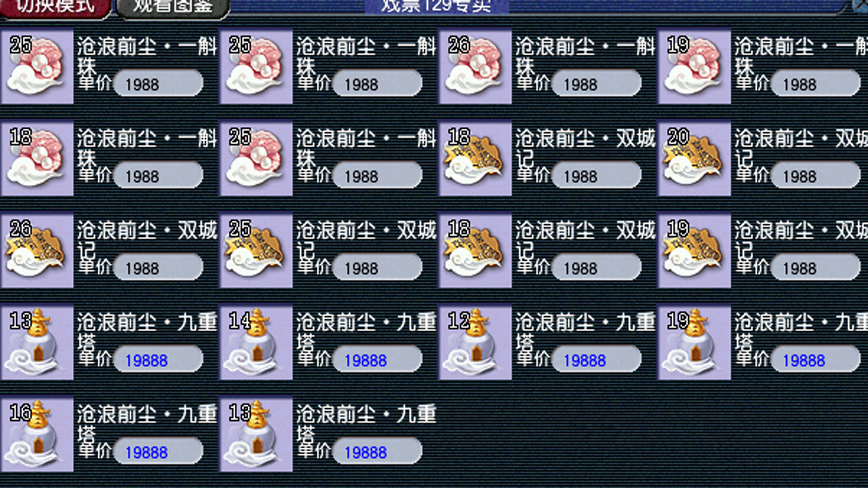Open the 观看图鉴 catalog button
The image size is (868, 488).
pos(173,8)
